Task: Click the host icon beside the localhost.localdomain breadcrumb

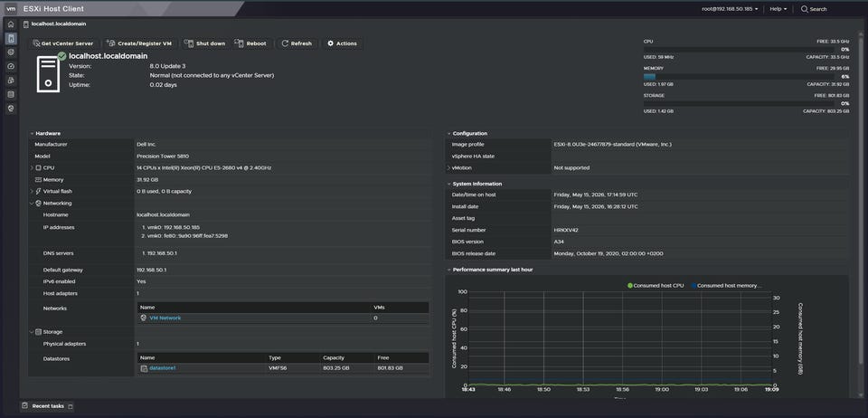Action: click(x=26, y=24)
